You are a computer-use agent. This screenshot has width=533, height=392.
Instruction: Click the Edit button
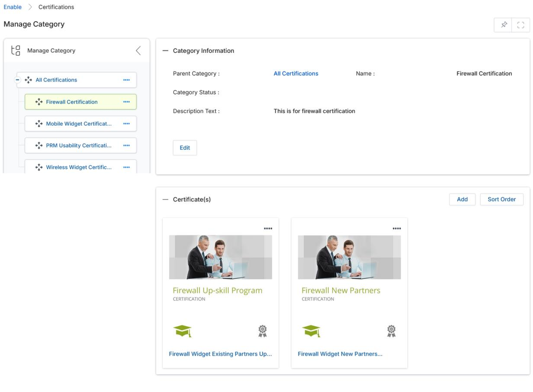(x=185, y=148)
